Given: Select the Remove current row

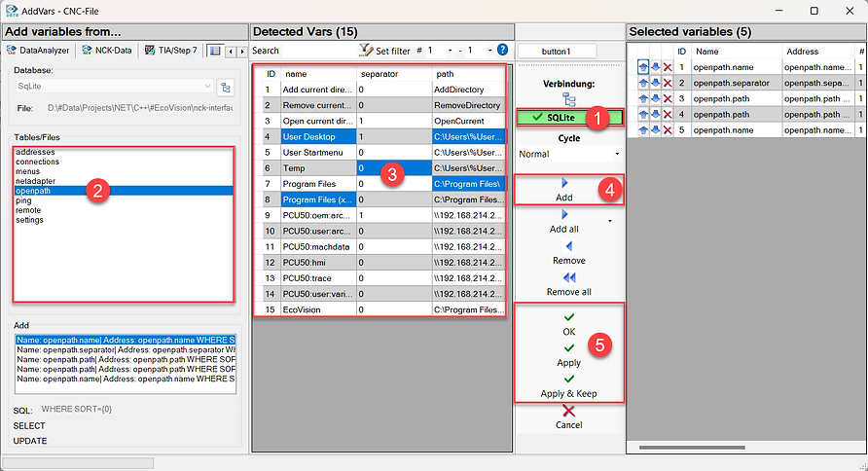Looking at the screenshot, I should [380, 105].
